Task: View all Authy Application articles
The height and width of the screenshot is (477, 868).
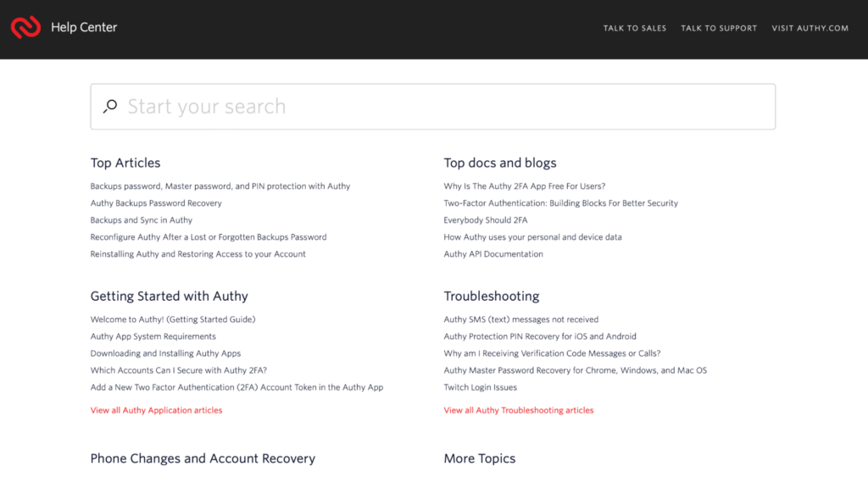Action: coord(156,410)
